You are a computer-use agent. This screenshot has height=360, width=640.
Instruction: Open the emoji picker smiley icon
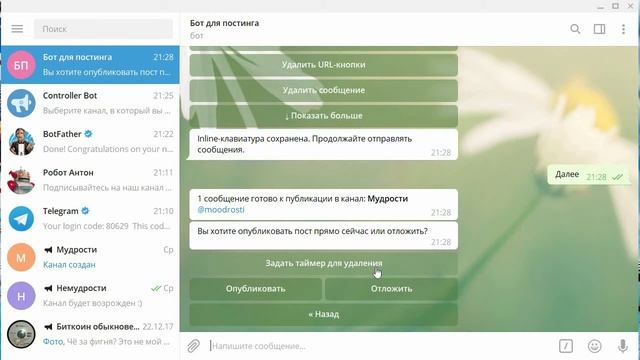(x=594, y=346)
